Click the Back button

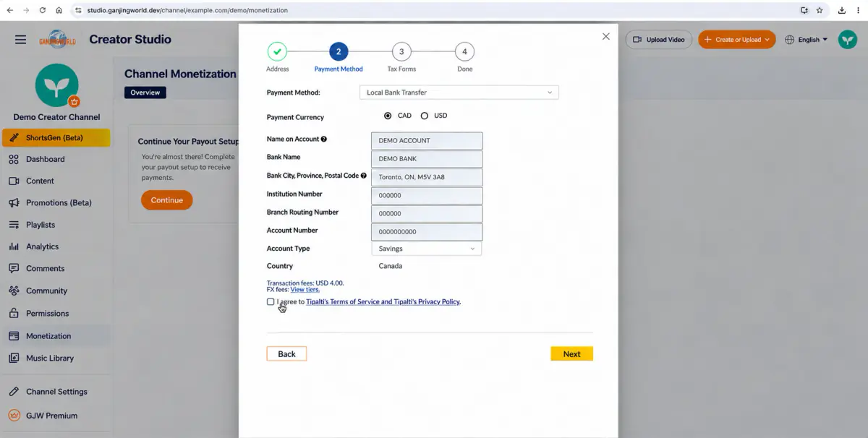point(286,354)
